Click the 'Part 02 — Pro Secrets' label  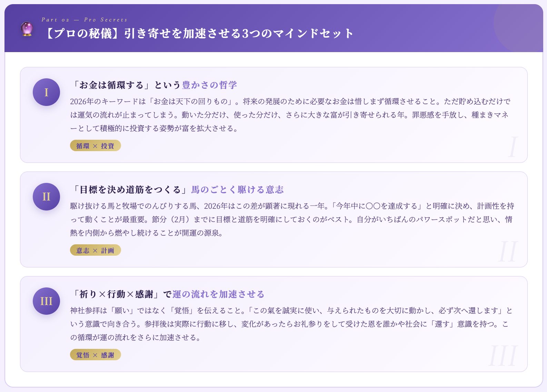click(x=84, y=20)
